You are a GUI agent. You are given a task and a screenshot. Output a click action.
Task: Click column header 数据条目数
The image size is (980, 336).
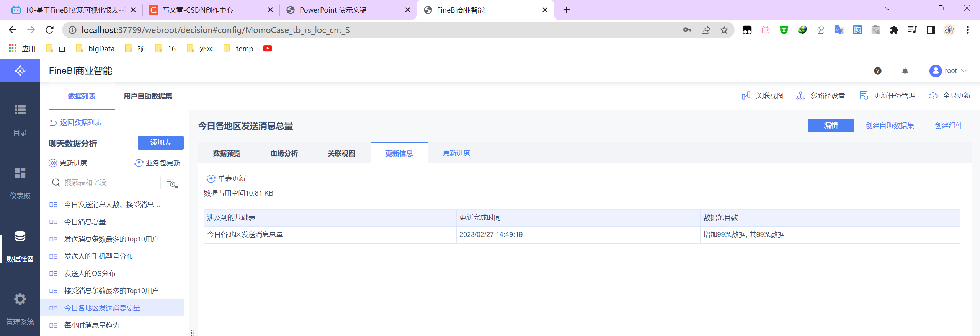click(830, 218)
